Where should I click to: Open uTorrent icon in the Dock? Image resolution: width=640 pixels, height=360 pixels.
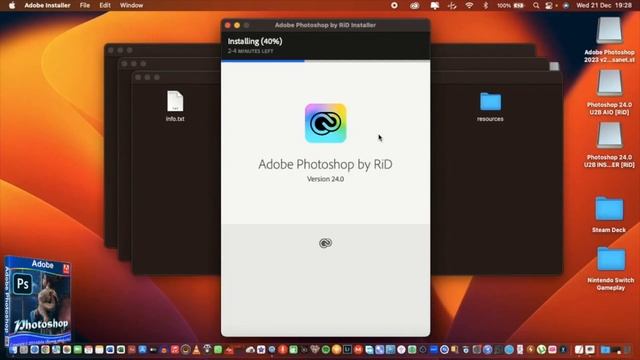541,350
